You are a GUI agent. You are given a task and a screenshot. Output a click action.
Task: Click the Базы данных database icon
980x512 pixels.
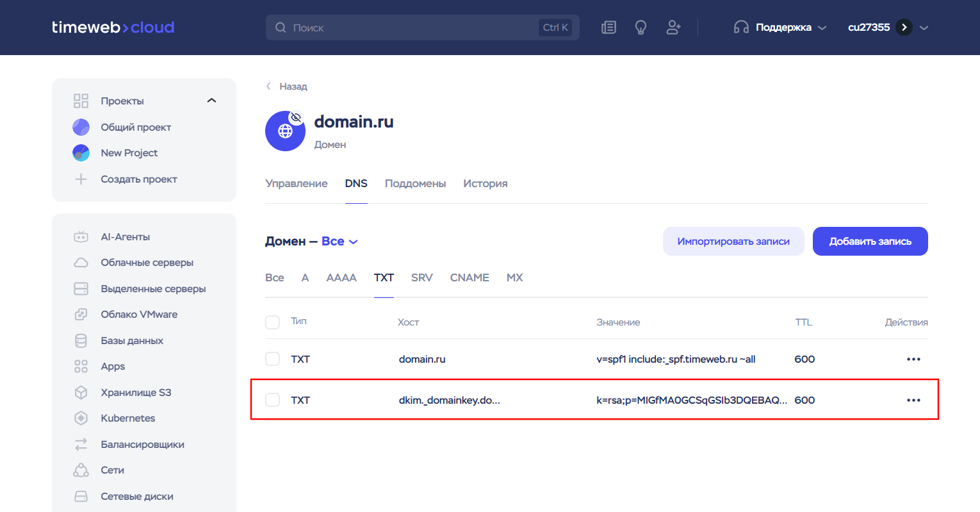(81, 341)
